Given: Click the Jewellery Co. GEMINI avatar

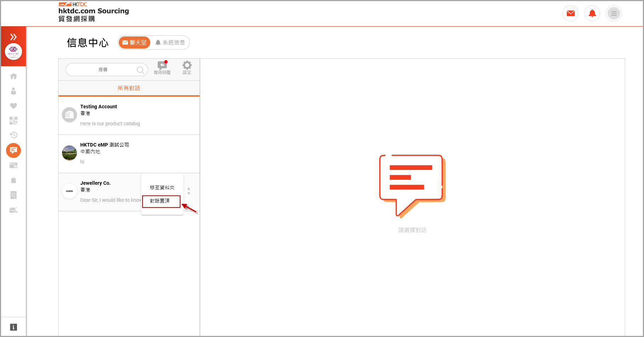Looking at the screenshot, I should pos(69,191).
